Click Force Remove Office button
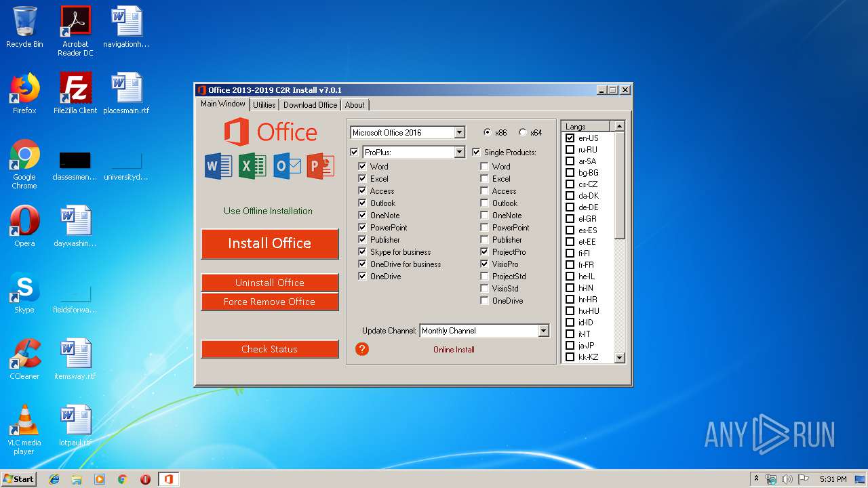Image resolution: width=868 pixels, height=488 pixels. pyautogui.click(x=270, y=302)
